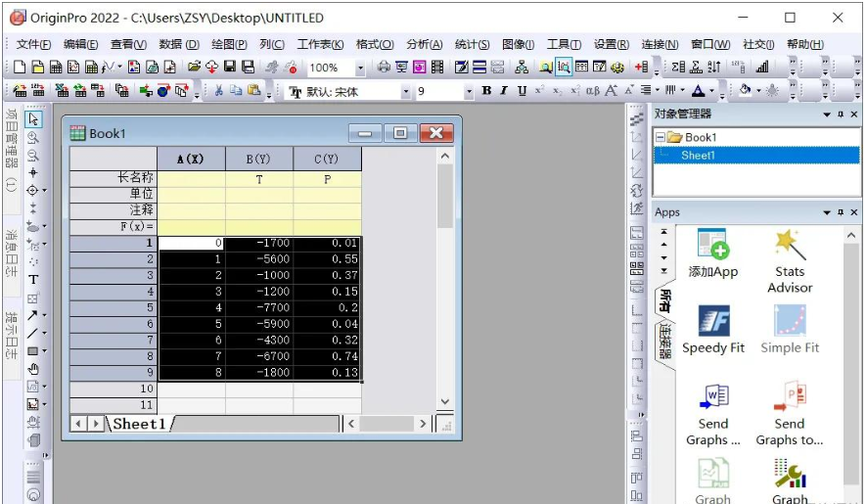867x504 pixels.
Task: Open the 帮助(H) menu
Action: pos(805,44)
